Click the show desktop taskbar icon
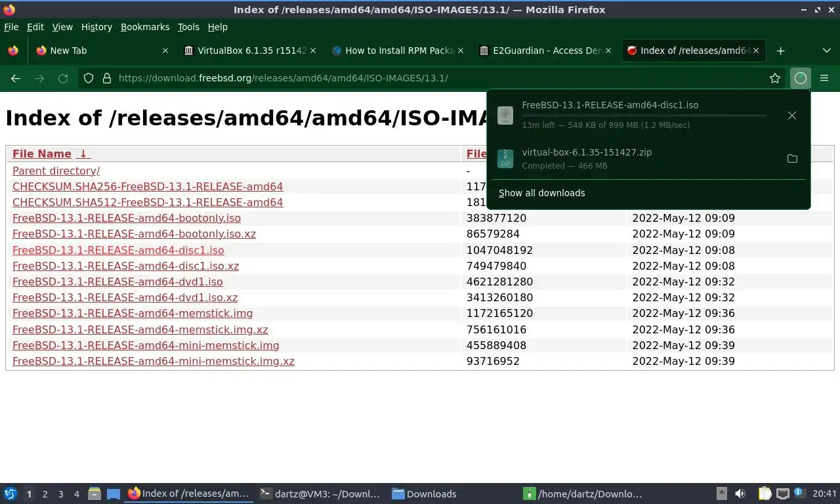The image size is (840, 504). (x=114, y=493)
